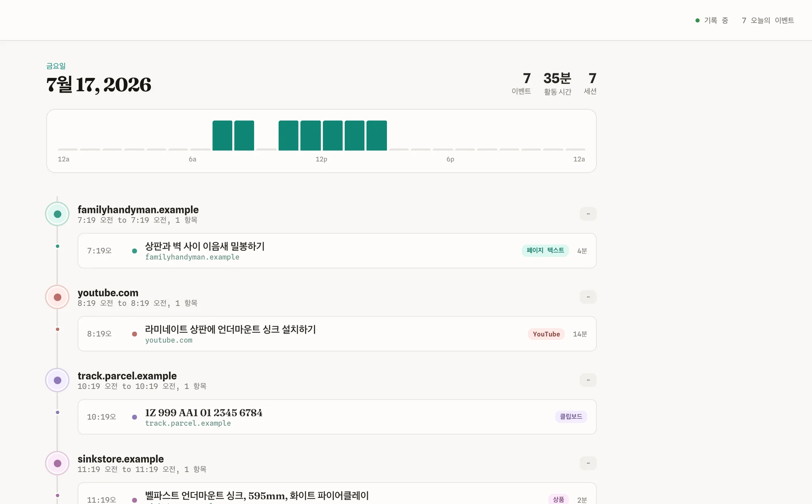
Task: Click the familyhandyman.example domain link under entry title
Action: [x=192, y=257]
